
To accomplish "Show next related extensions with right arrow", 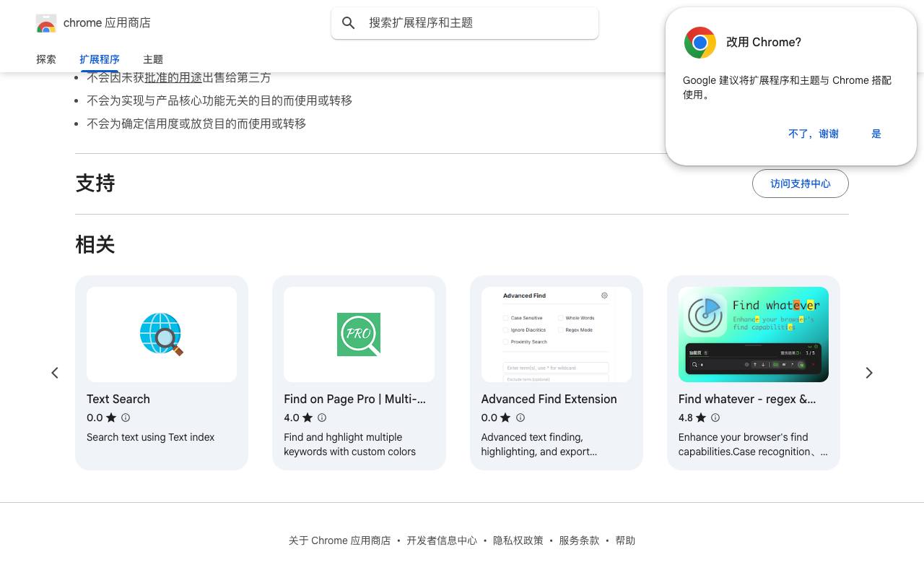I will 869,373.
